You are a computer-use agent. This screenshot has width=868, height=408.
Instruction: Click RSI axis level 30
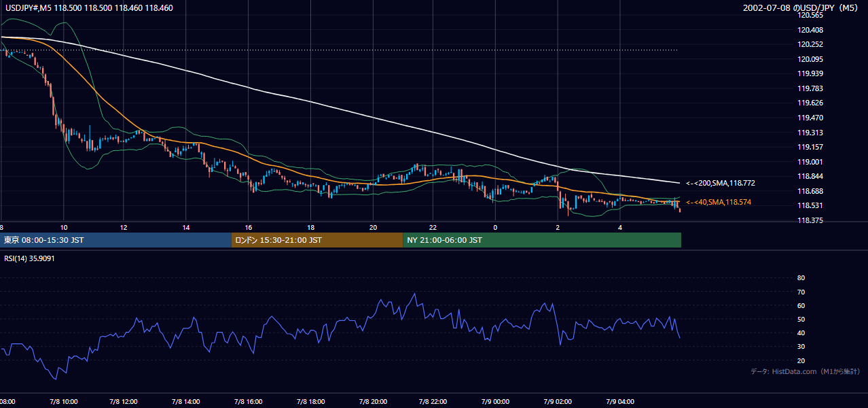click(x=801, y=347)
